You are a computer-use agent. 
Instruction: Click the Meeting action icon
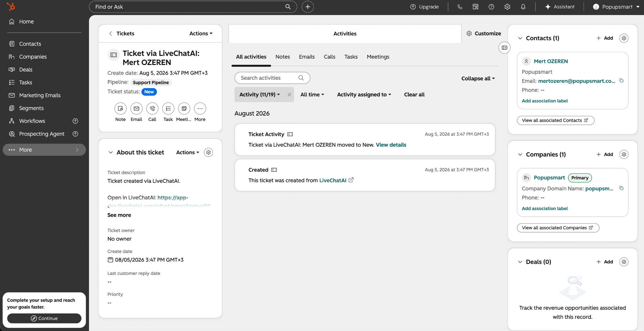coord(184,109)
